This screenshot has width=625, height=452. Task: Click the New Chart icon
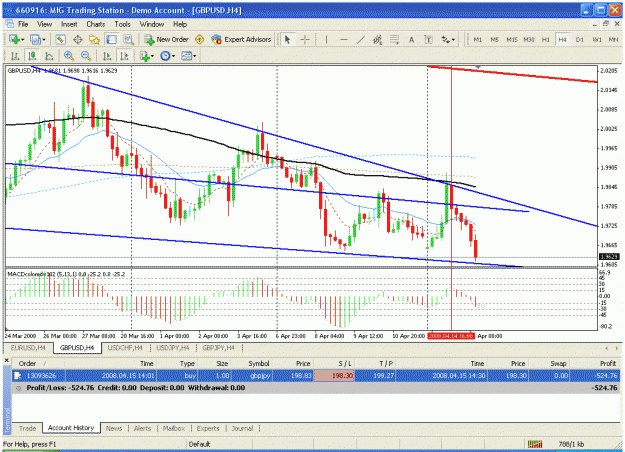point(15,39)
